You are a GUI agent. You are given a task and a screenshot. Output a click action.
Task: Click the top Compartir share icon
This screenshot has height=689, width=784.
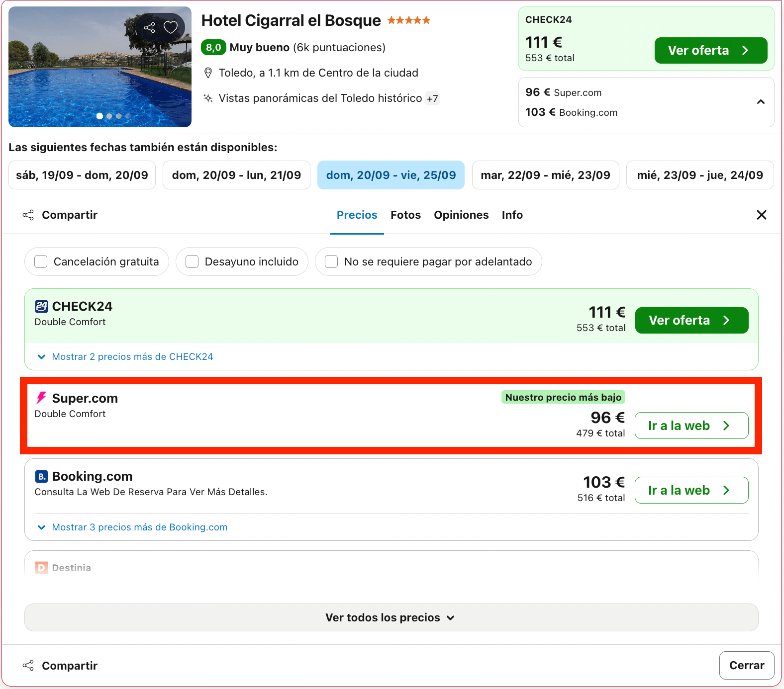click(x=28, y=215)
